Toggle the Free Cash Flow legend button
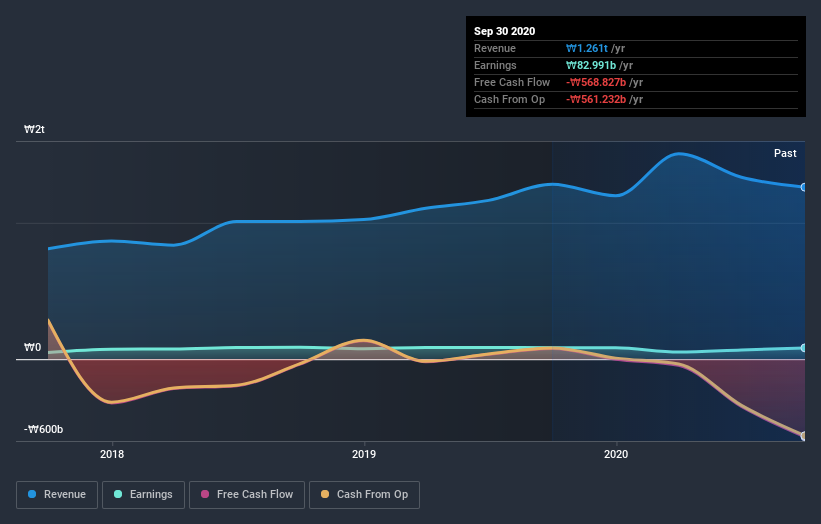Image resolution: width=821 pixels, height=524 pixels. 247,495
